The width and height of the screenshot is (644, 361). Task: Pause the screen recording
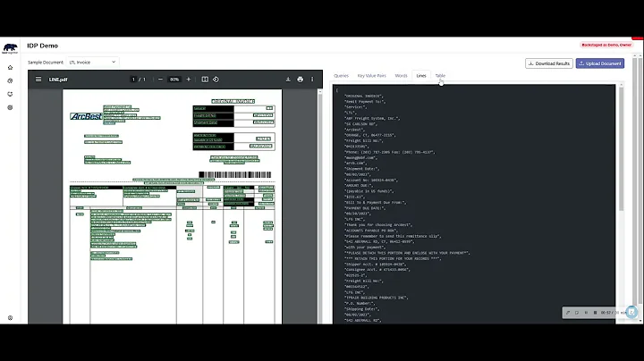[586, 313]
